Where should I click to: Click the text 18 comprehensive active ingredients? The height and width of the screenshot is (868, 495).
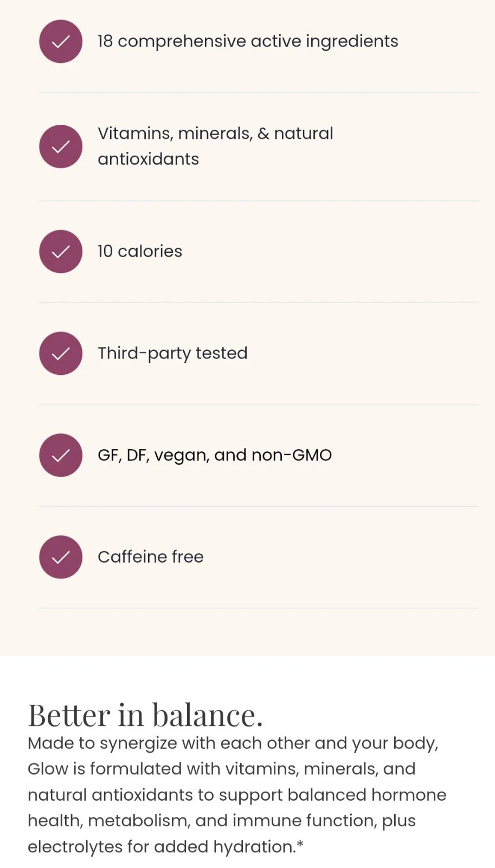click(x=248, y=41)
